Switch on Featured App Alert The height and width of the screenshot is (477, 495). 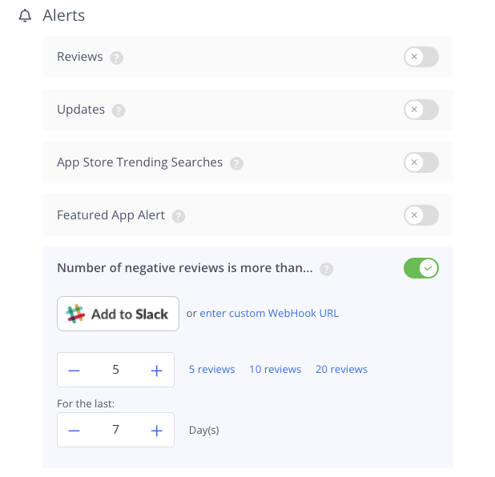421,215
